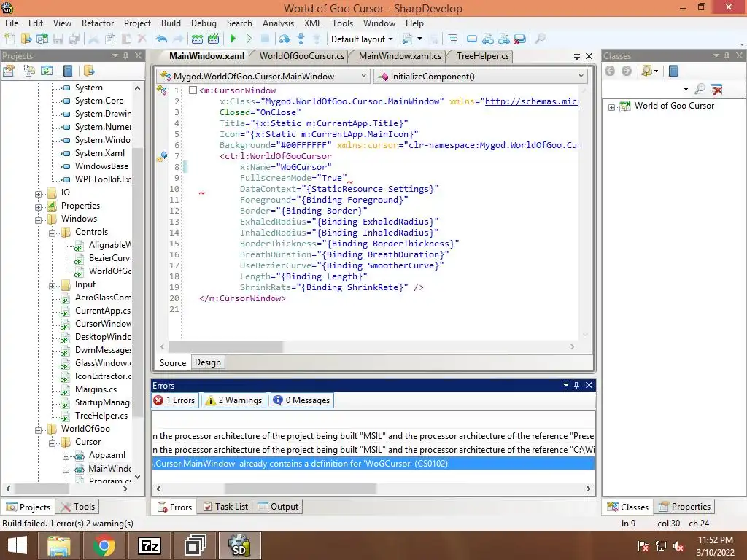747x560 pixels.
Task: Switch to the Source view tab
Action: (x=172, y=363)
